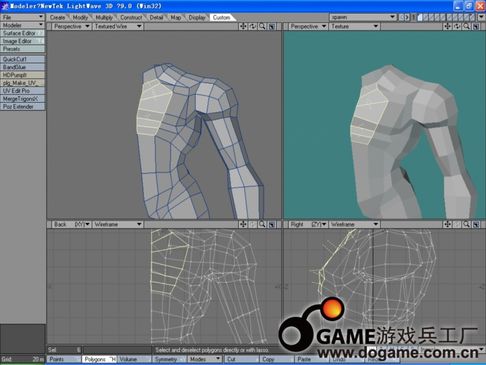486x365 pixels.
Task: Activate the third layer button
Action: (x=431, y=17)
